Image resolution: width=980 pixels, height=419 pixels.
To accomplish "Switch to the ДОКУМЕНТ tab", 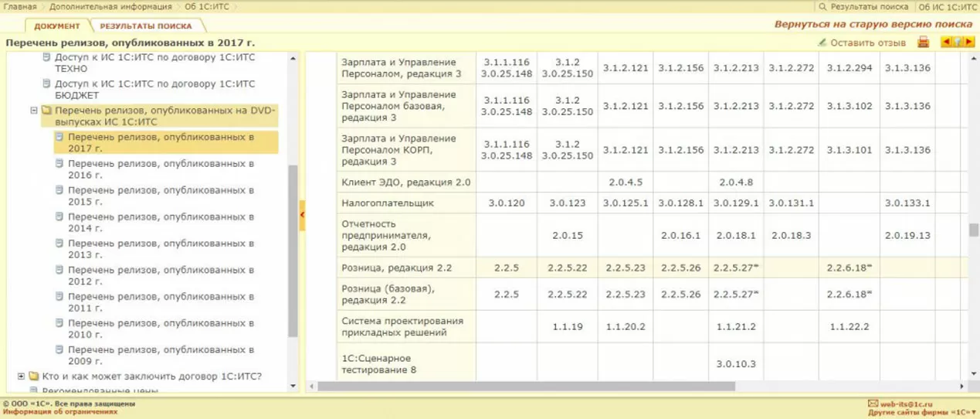I will pyautogui.click(x=57, y=26).
